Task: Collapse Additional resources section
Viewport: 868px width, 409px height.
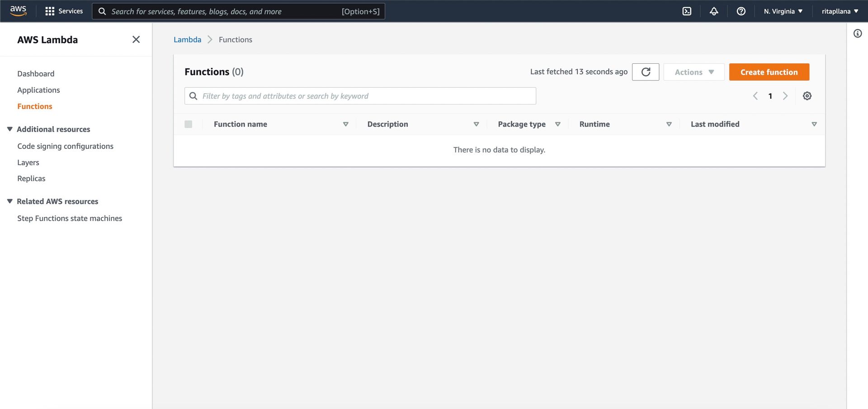Action: click(9, 129)
